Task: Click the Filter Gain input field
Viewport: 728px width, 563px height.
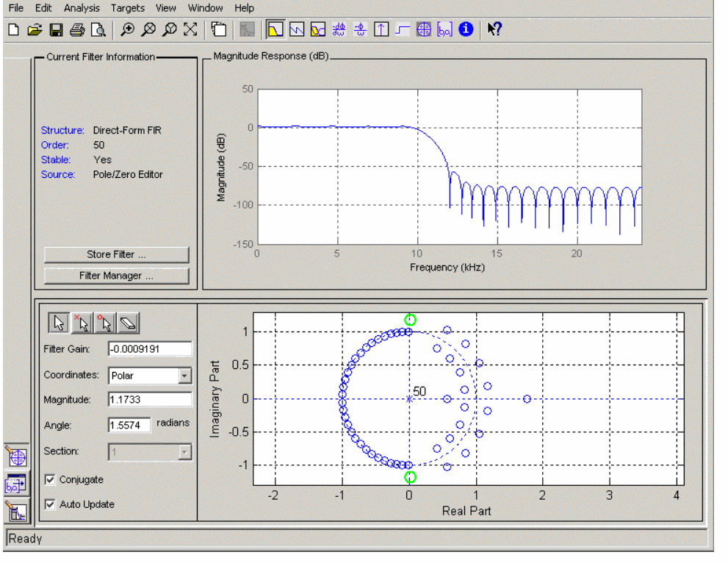Action: pyautogui.click(x=150, y=349)
